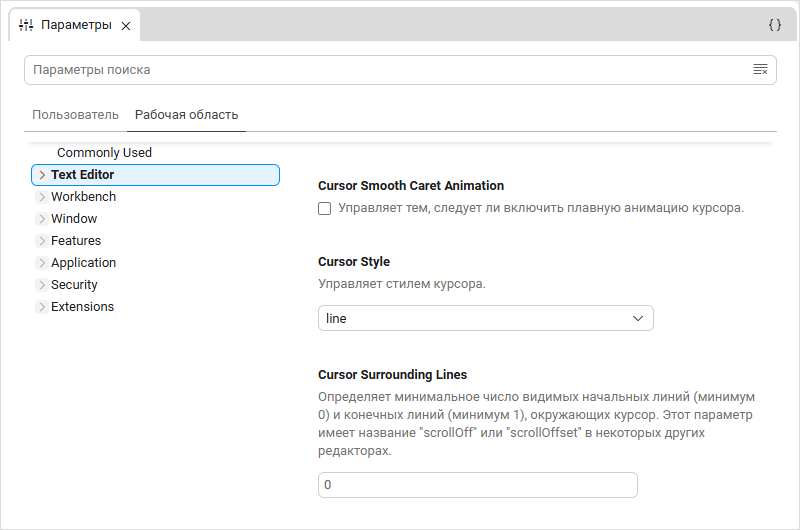
Task: Select the Security tree item label
Action: click(74, 285)
